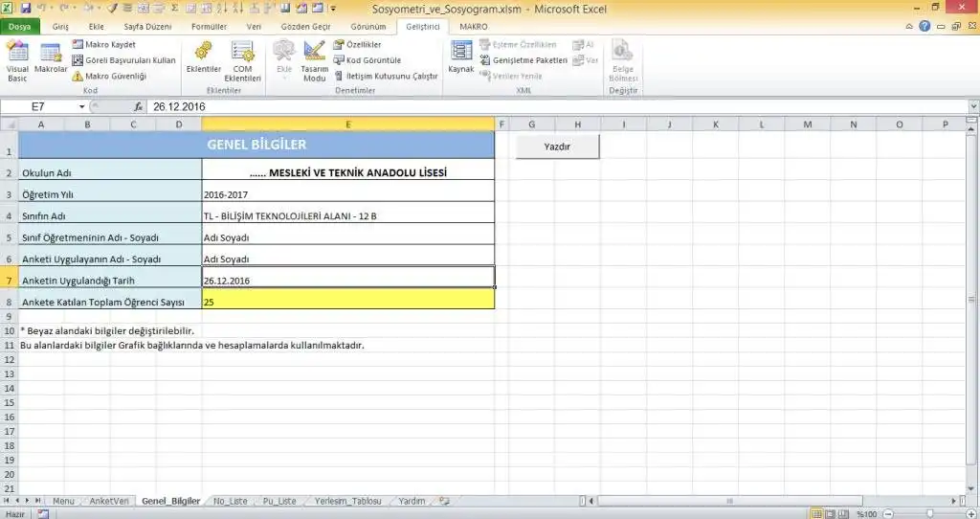Open the Yardım worksheet tab
This screenshot has width=980, height=519.
tap(412, 501)
